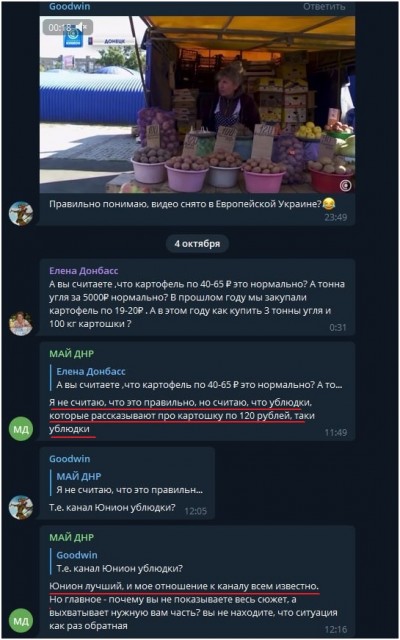Open Goodwin's name on the video message
Screen dimensions: 400x640
[70, 6]
